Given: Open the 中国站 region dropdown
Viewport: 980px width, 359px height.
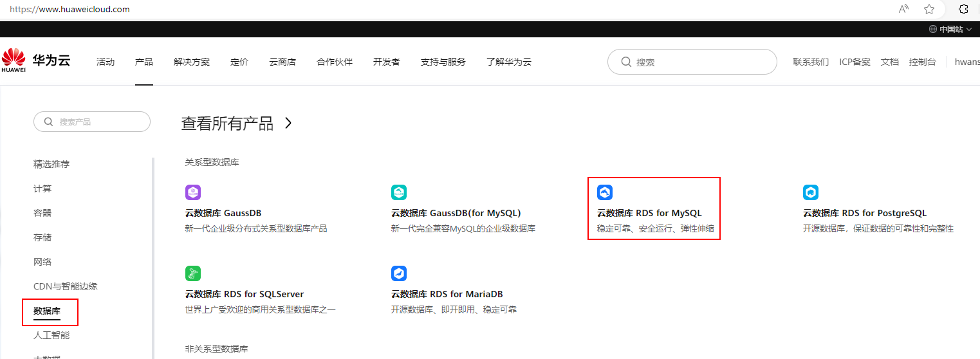Looking at the screenshot, I should tap(950, 30).
